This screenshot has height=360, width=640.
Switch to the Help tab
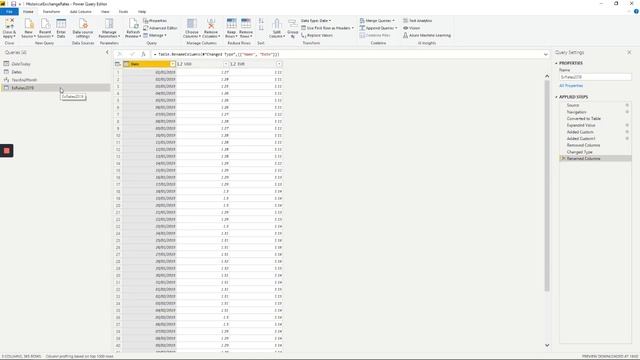tap(142, 12)
